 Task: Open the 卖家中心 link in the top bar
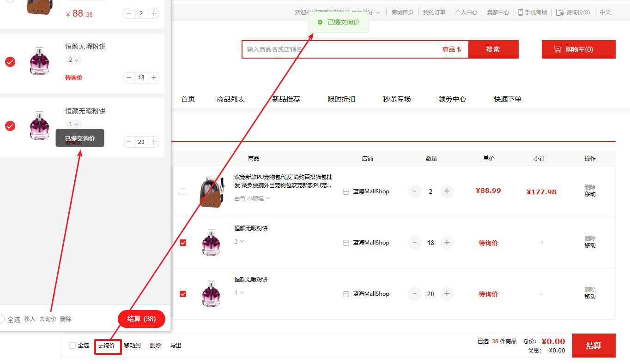(x=498, y=12)
